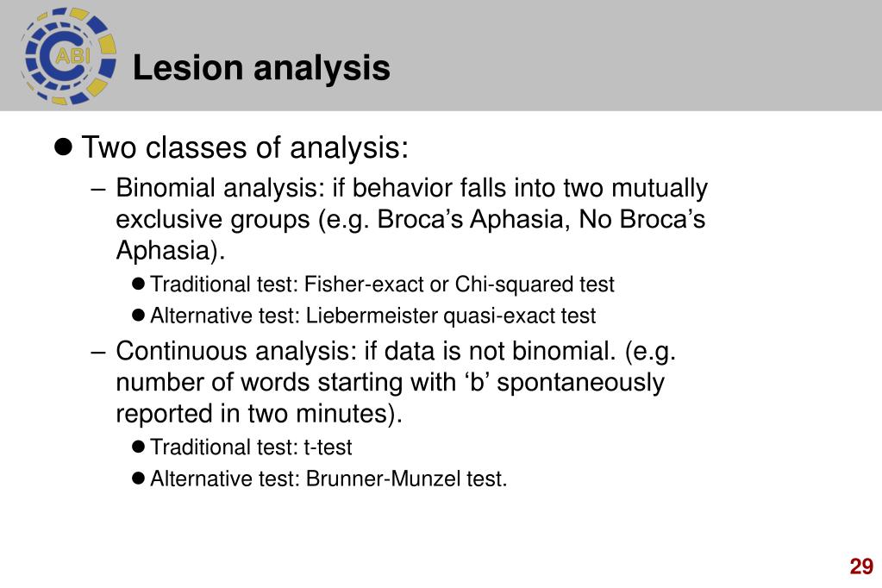Select the Traditional test: t-test text
882x588 pixels.
pos(251,447)
